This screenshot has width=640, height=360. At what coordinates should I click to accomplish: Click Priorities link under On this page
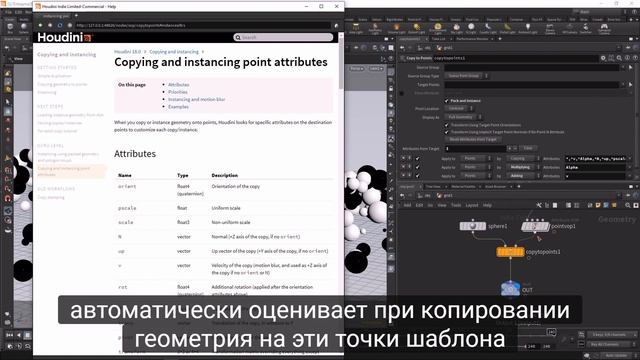(x=178, y=92)
